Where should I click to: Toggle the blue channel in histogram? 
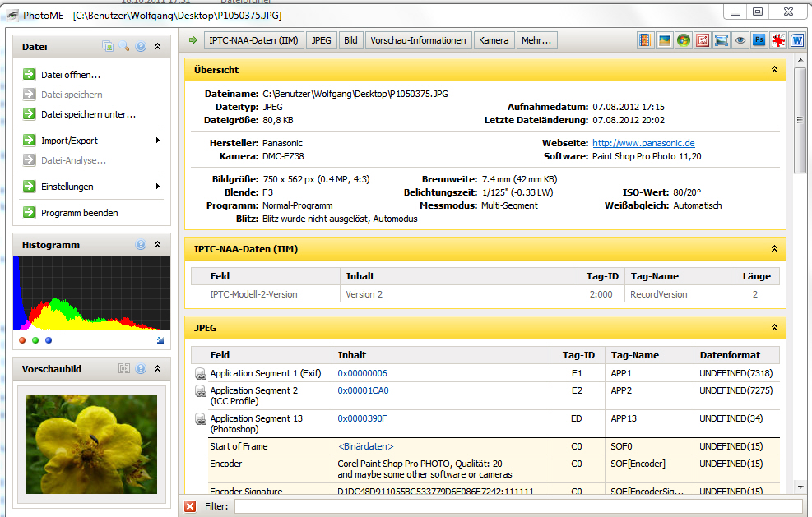point(49,340)
